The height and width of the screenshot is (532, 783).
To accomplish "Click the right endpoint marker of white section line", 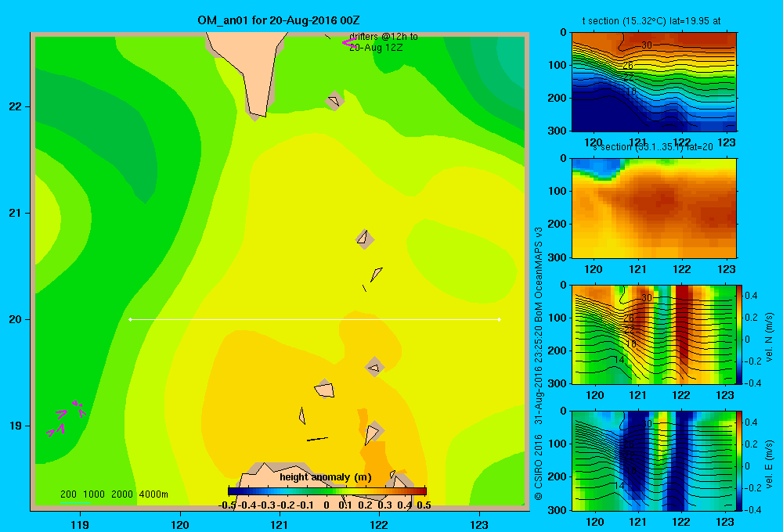I will pyautogui.click(x=500, y=319).
